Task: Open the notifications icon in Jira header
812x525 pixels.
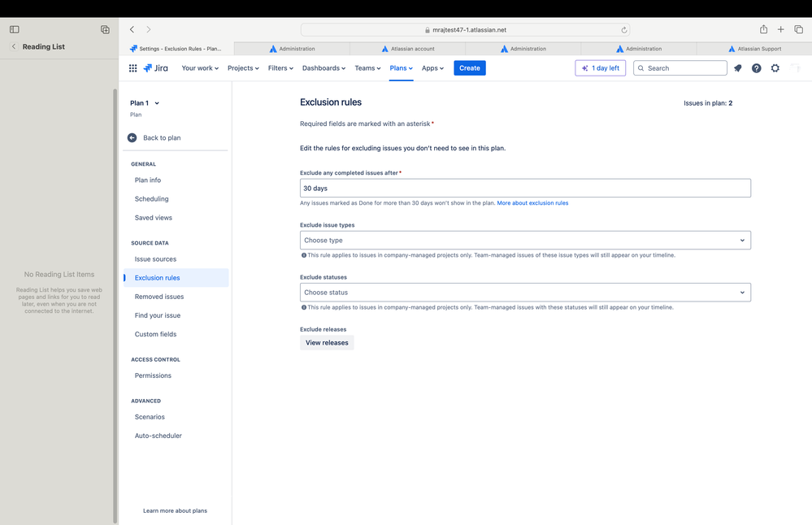Action: click(738, 67)
